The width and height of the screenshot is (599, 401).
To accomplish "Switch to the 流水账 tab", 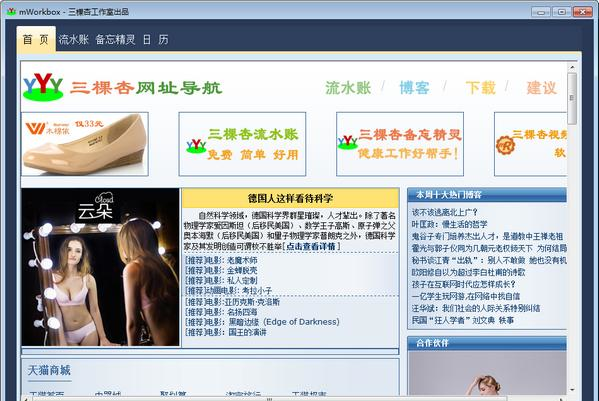I will [x=73, y=39].
